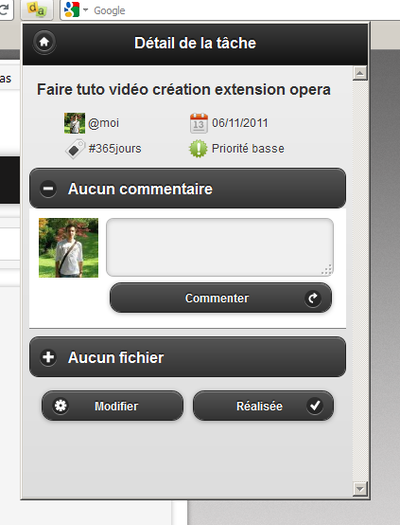
Task: Expand the Aucun fichier section
Action: [x=187, y=357]
